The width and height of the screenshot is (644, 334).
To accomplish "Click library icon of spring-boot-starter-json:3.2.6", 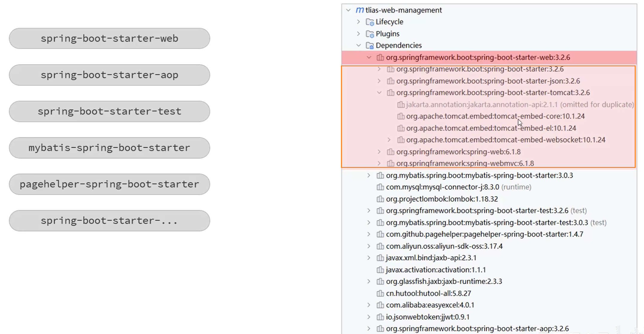I will (390, 81).
